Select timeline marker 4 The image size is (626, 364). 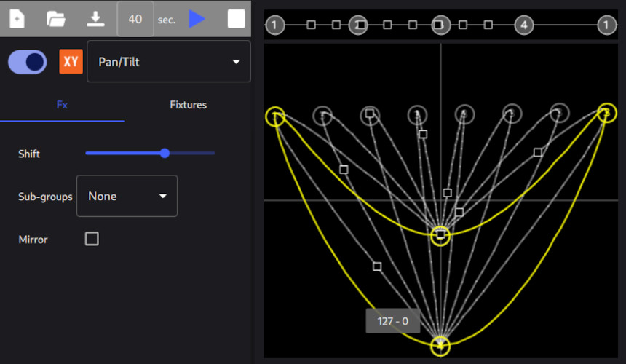523,25
